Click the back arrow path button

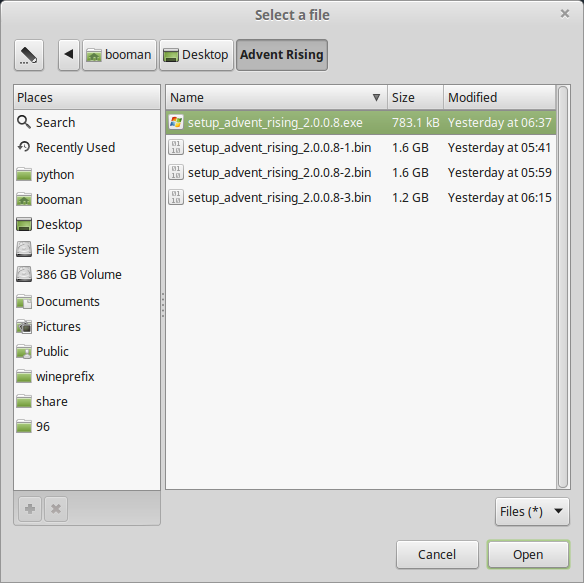(69, 55)
